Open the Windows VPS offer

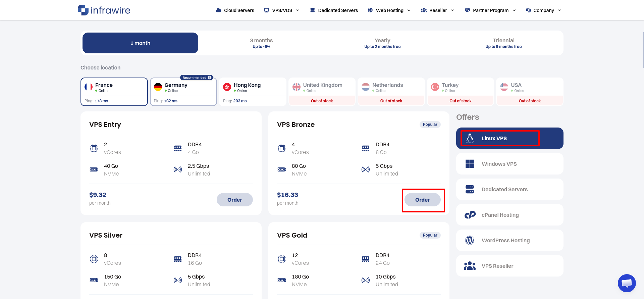[510, 164]
